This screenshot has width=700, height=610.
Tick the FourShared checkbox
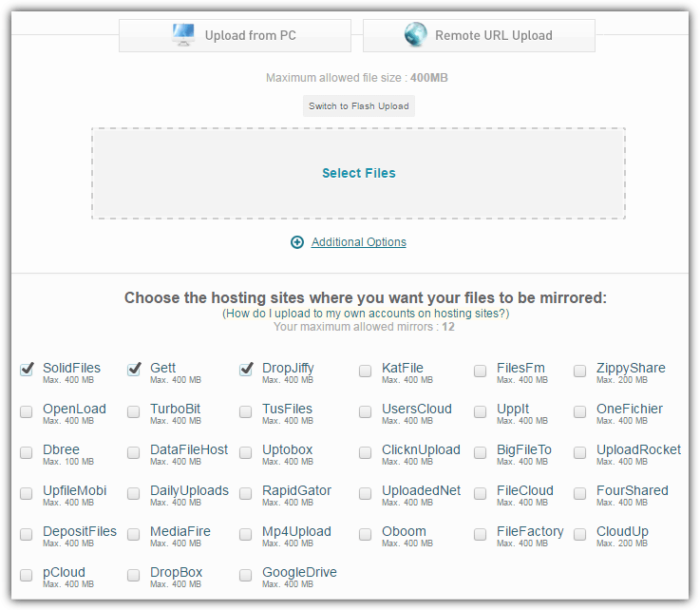click(580, 493)
